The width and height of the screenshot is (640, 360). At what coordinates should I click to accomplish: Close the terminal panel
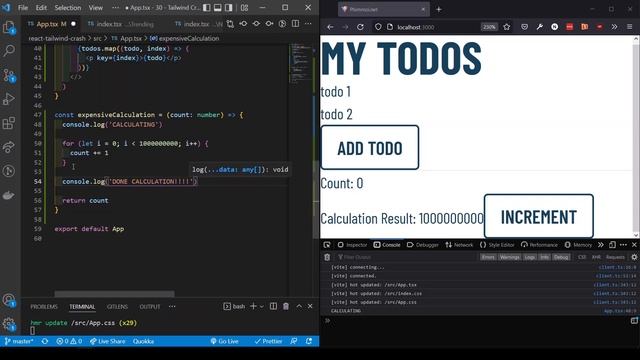(310, 306)
